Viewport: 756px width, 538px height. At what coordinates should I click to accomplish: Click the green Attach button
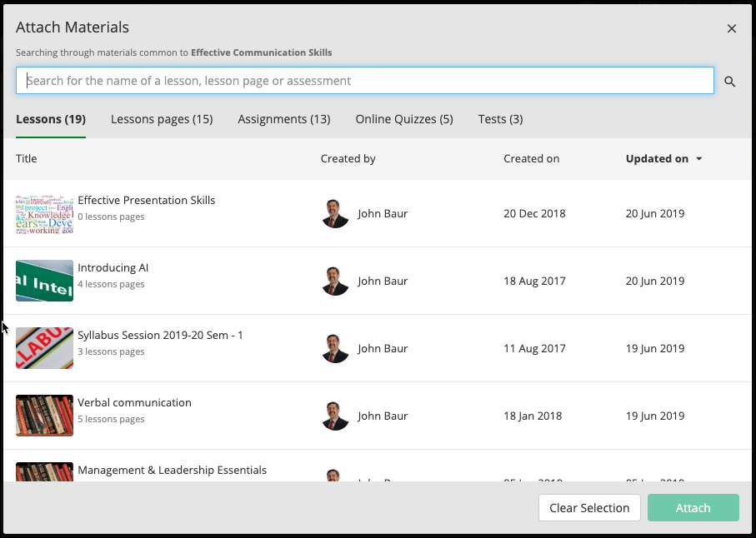693,508
